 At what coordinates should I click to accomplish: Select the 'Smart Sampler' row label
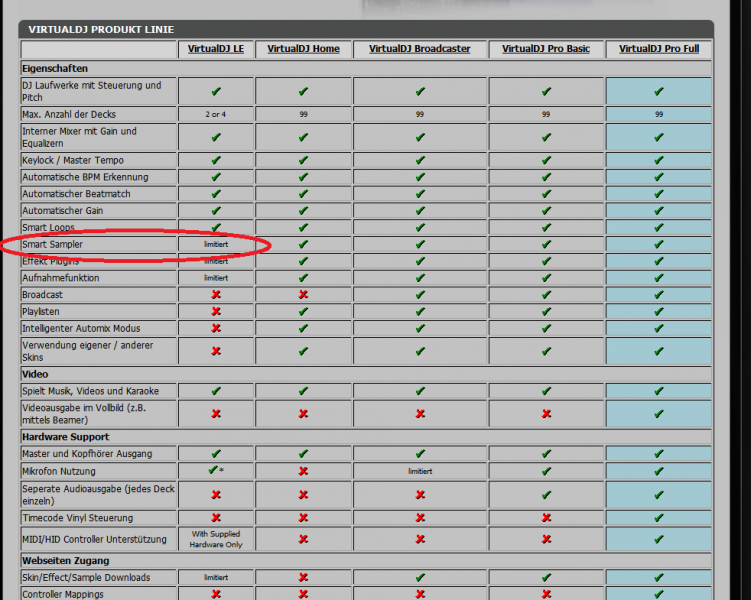[x=52, y=244]
